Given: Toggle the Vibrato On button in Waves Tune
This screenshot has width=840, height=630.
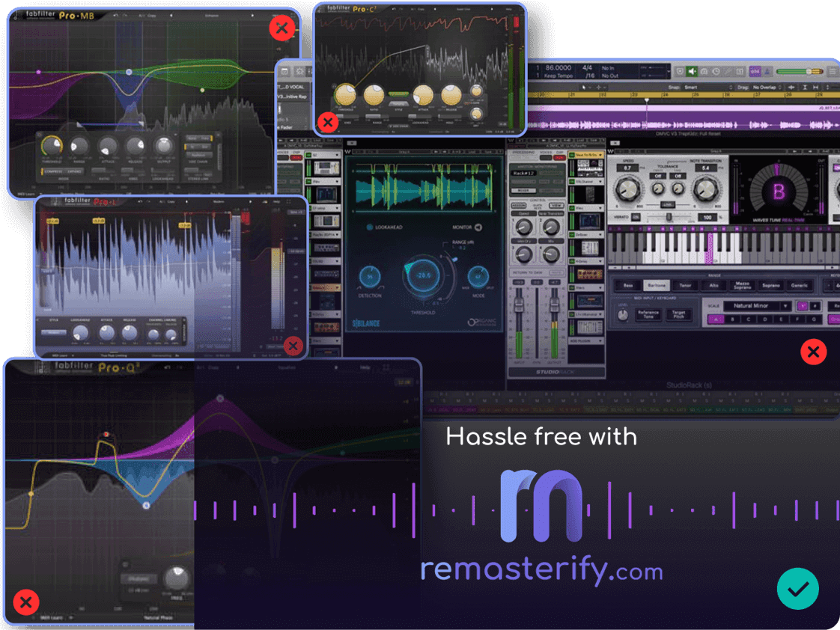Looking at the screenshot, I should [x=636, y=217].
